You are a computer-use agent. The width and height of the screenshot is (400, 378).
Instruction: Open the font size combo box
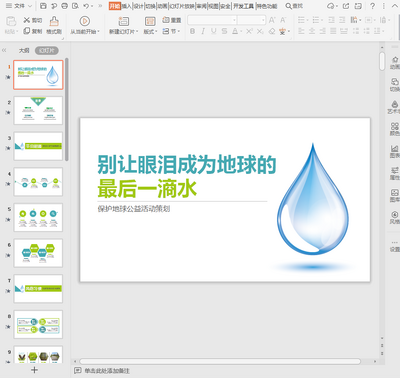coord(252,20)
